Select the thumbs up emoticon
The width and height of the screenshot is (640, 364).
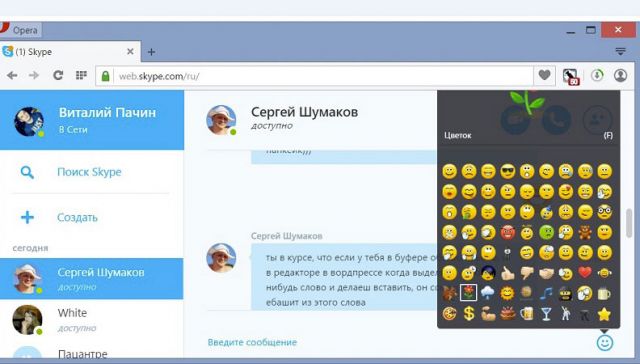[x=507, y=273]
